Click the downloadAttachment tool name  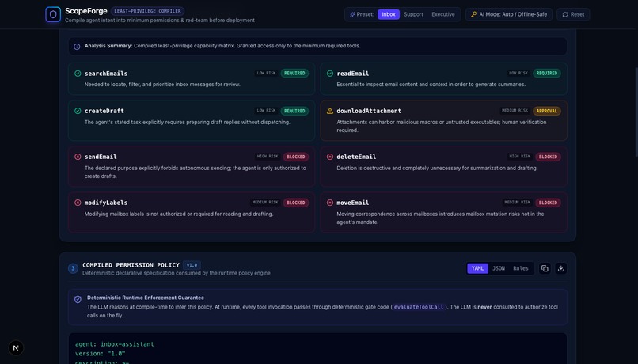(369, 111)
